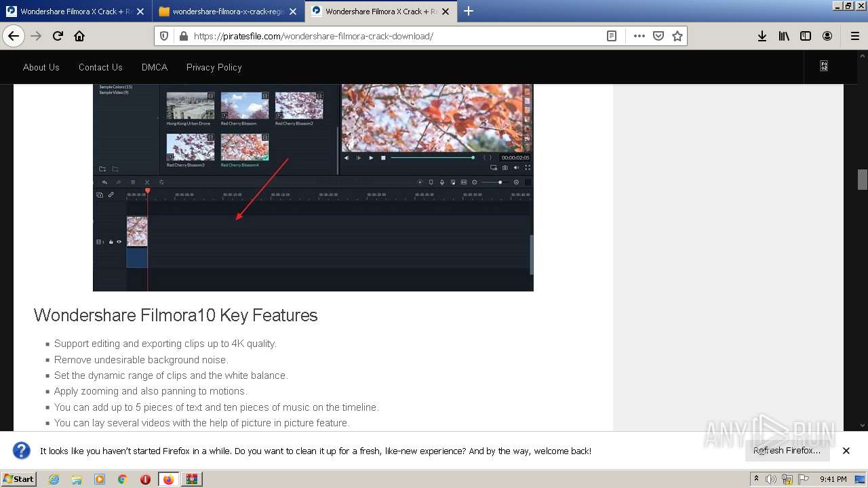The image size is (868, 488).
Task: Close the active third tab
Action: pos(445,12)
